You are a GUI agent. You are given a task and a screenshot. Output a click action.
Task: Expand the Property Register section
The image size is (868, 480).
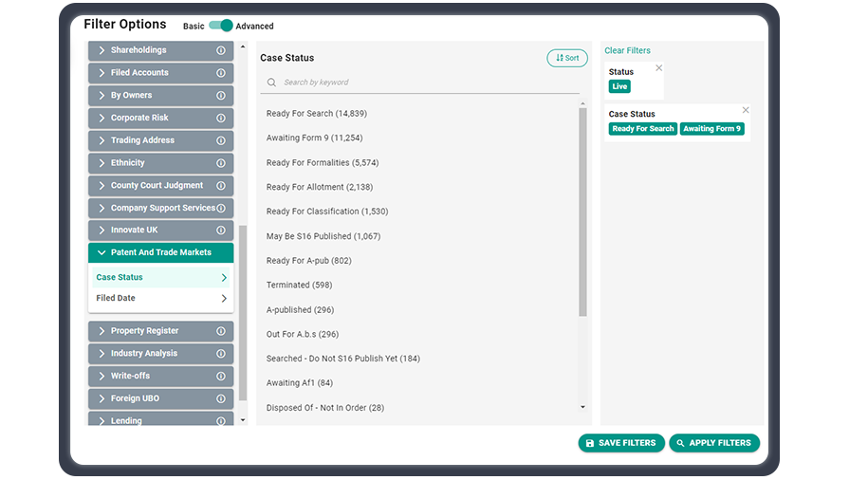click(160, 331)
